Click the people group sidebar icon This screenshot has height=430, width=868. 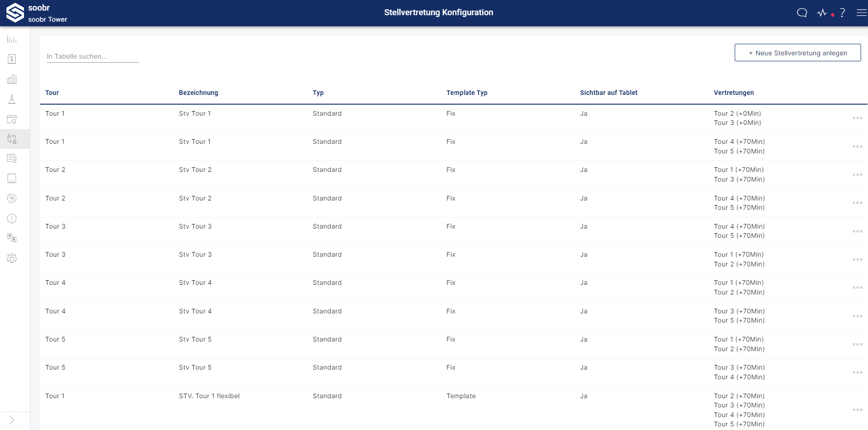[x=12, y=258]
